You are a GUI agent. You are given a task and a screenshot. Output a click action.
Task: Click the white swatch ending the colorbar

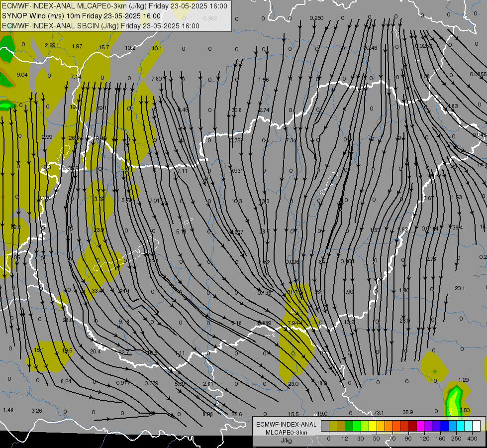pyautogui.click(x=477, y=426)
